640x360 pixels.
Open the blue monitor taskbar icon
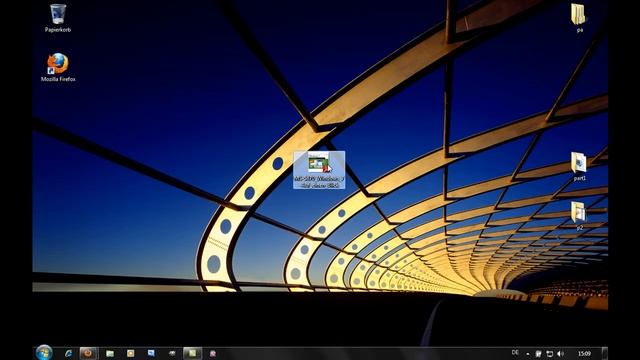tap(151, 353)
